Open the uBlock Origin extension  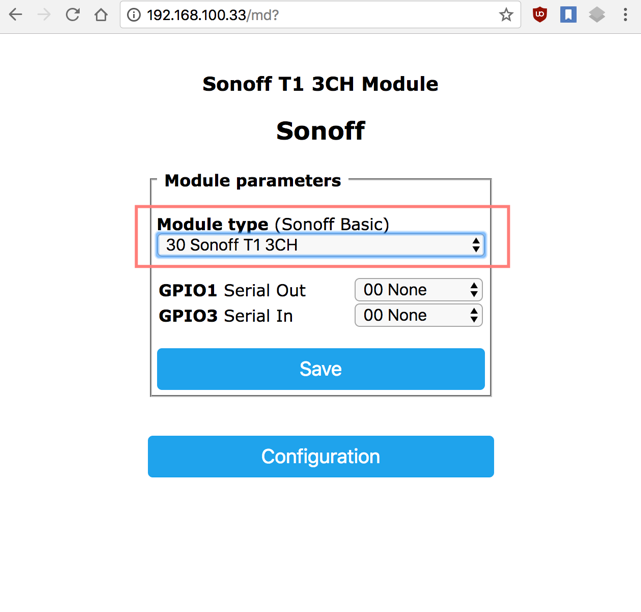[x=540, y=15]
